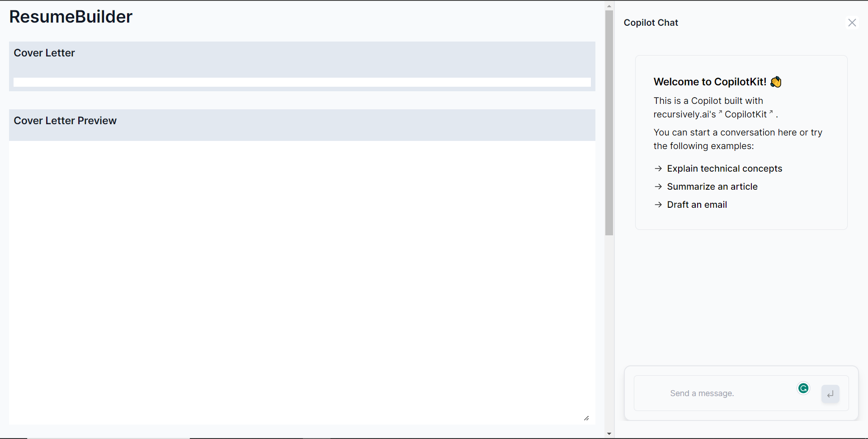Screen dimensions: 868x439
Task: Click the waving hand emoji
Action: (776, 82)
